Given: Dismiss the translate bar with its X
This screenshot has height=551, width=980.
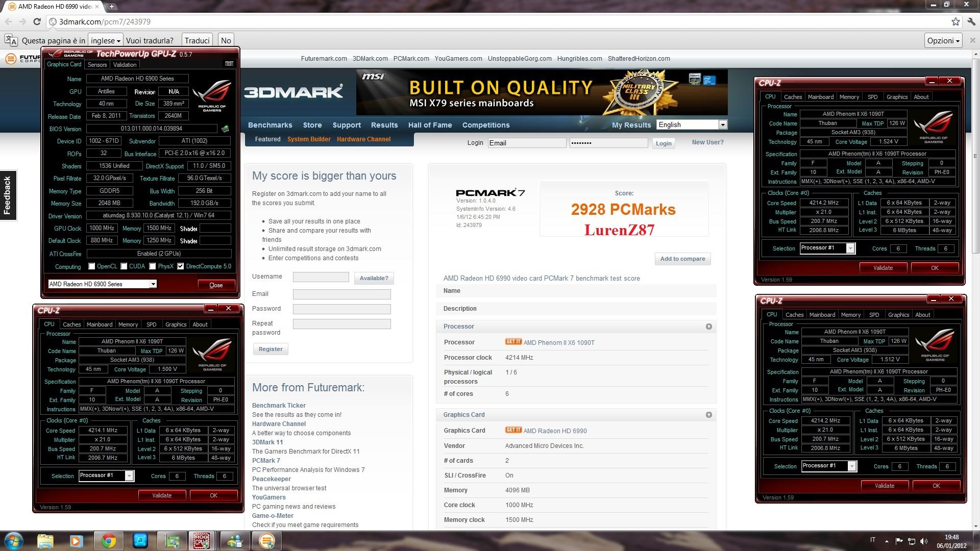Looking at the screenshot, I should coord(972,40).
